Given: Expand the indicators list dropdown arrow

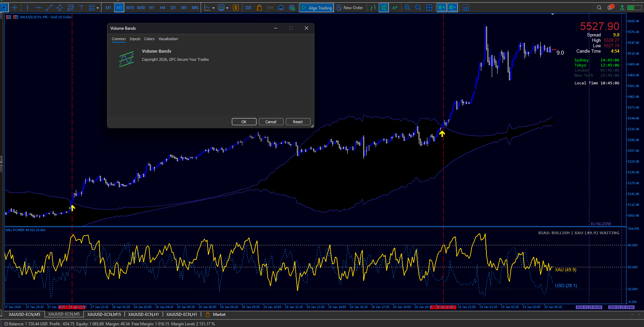Looking at the screenshot, I should click(x=213, y=8).
